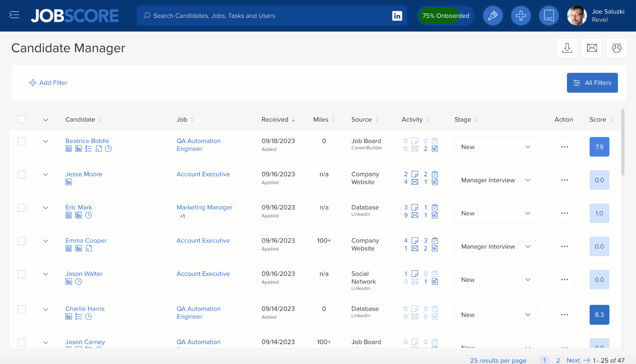The height and width of the screenshot is (364, 636).
Task: Click the download/export icon in Candidate Manager
Action: point(567,48)
